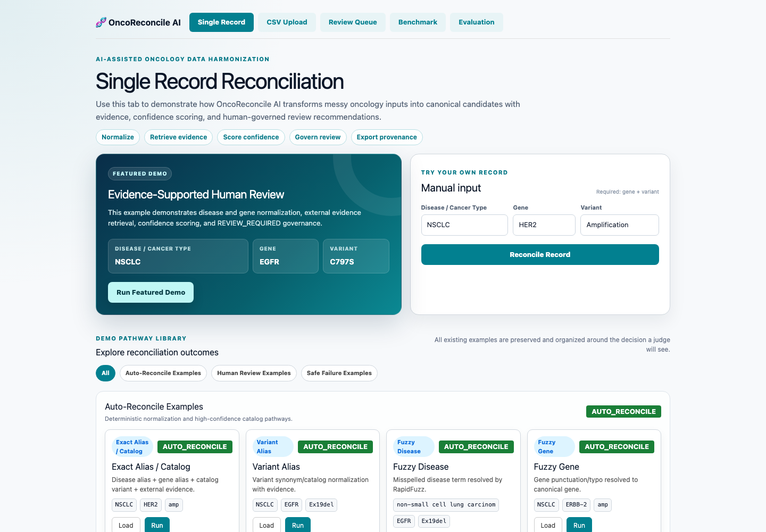
Task: Click the featured C797S variant field
Action: [x=356, y=256]
